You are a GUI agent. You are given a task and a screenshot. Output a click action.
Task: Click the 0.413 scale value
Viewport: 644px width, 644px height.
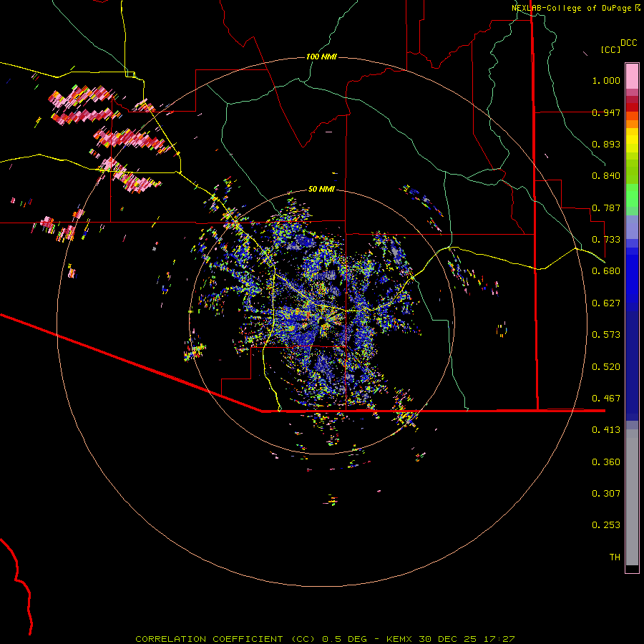pyautogui.click(x=606, y=430)
